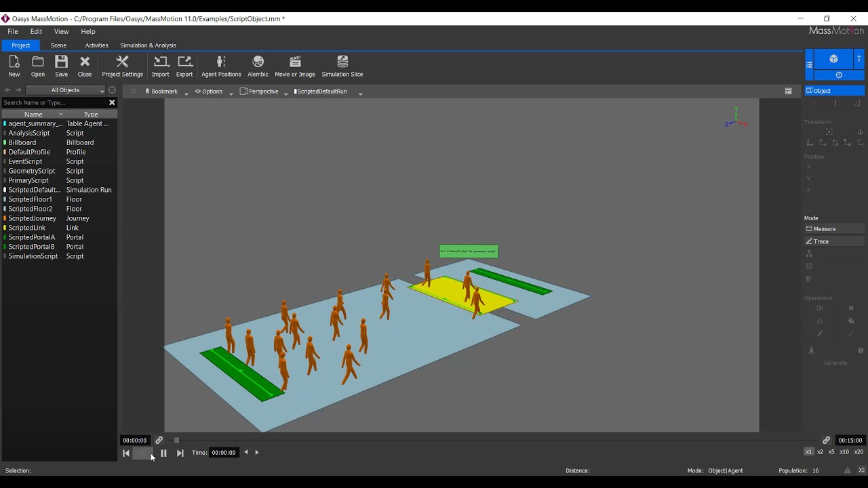Create a new project with New
The image size is (868, 488).
[14, 66]
